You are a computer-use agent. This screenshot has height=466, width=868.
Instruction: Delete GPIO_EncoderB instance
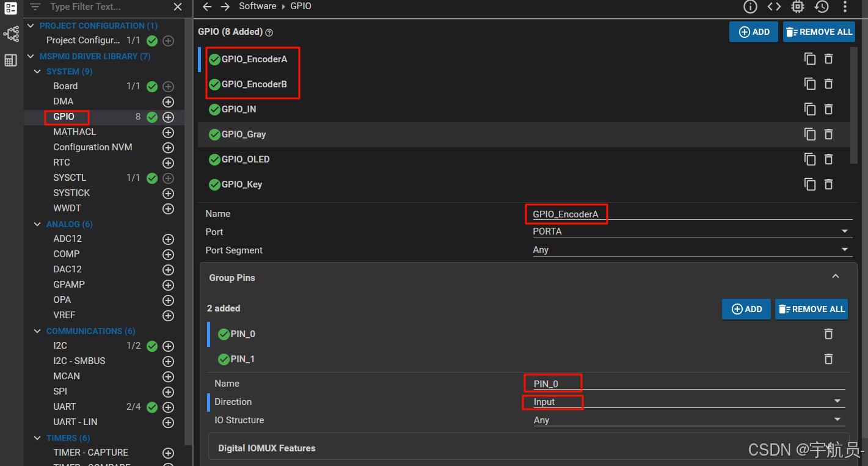click(828, 84)
